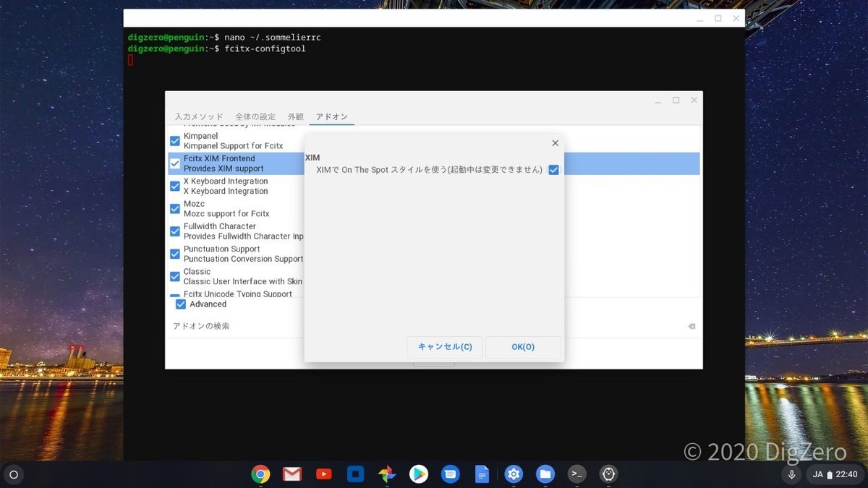This screenshot has height=488, width=868.
Task: Open Gmail from the shelf
Action: (292, 474)
